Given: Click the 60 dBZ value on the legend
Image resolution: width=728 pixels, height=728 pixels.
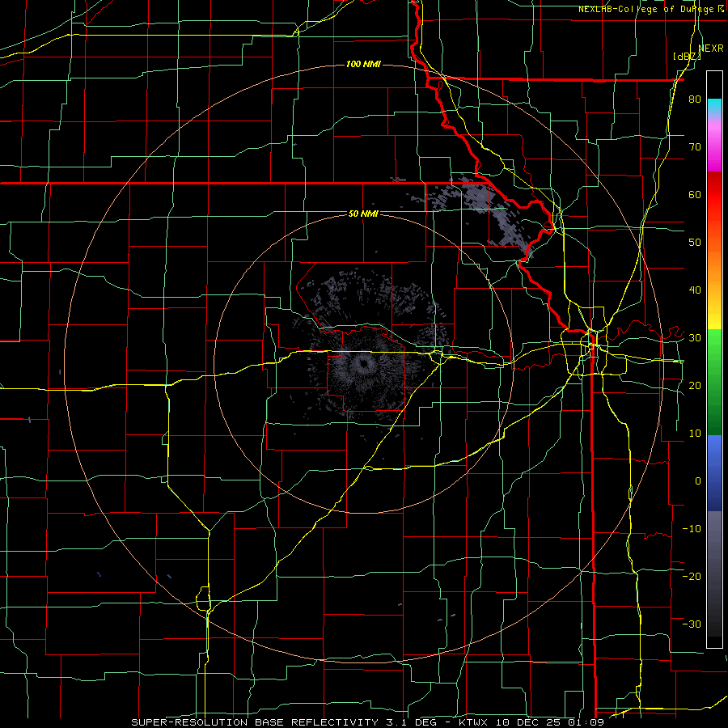Looking at the screenshot, I should [695, 194].
